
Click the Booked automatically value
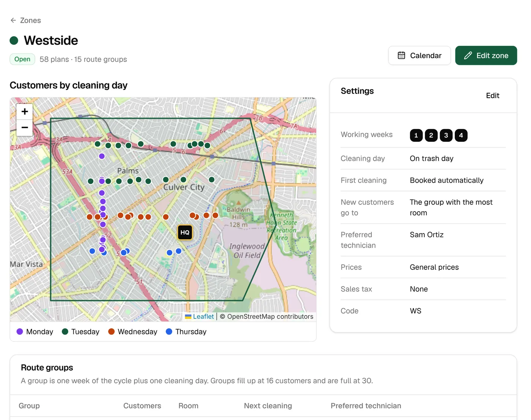click(447, 181)
